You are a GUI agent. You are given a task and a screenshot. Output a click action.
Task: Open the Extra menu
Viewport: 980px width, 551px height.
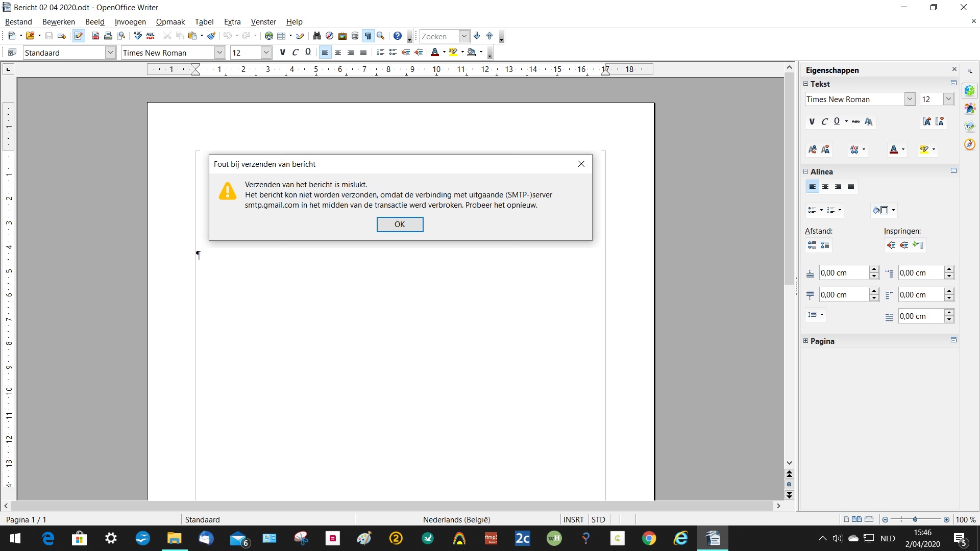tap(232, 22)
